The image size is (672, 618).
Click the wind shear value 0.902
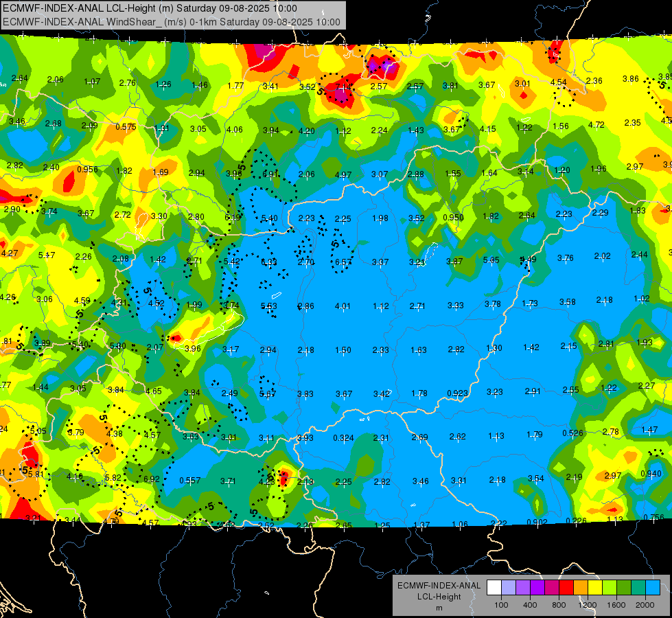coord(537,523)
